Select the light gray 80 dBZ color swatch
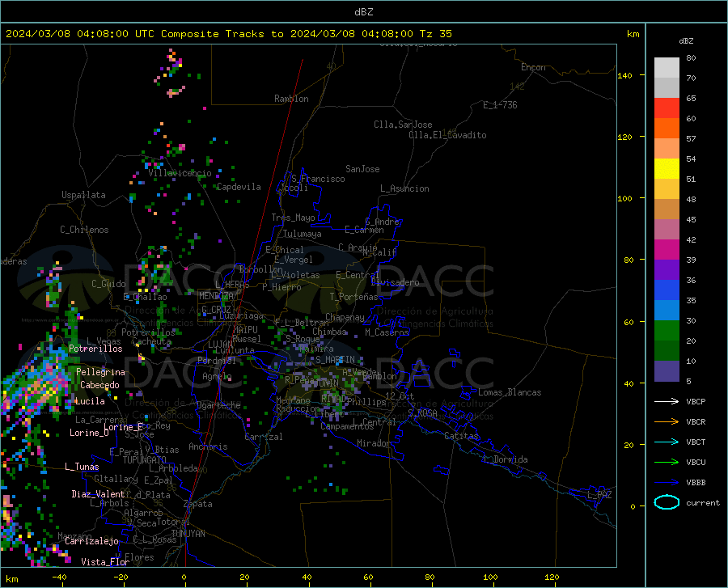 point(667,68)
